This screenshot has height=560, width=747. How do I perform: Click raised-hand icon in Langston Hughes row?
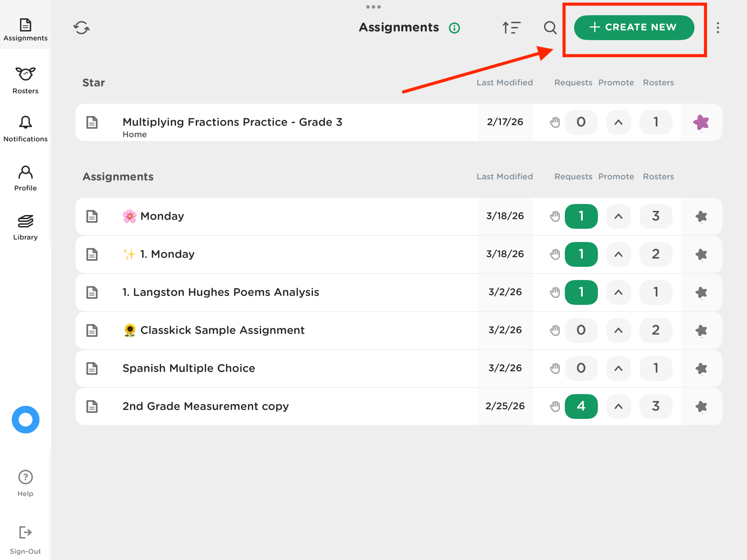[555, 292]
